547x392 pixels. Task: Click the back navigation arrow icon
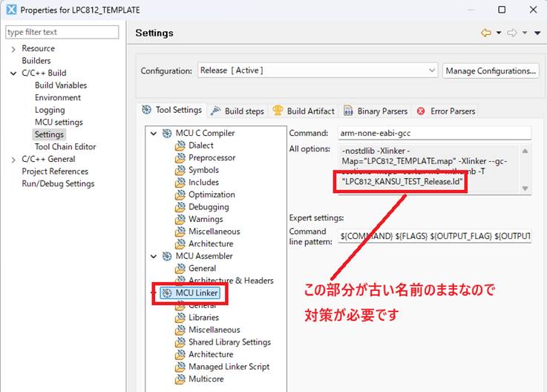pos(486,33)
